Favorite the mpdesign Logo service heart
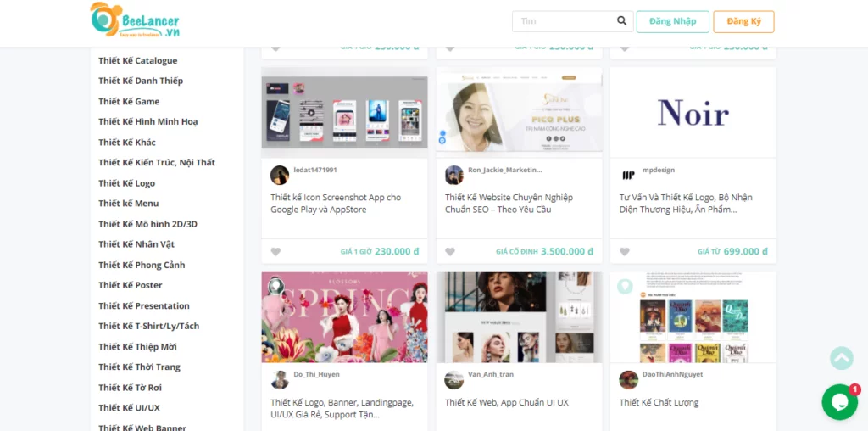Screen dimensions: 868x431 tap(625, 251)
